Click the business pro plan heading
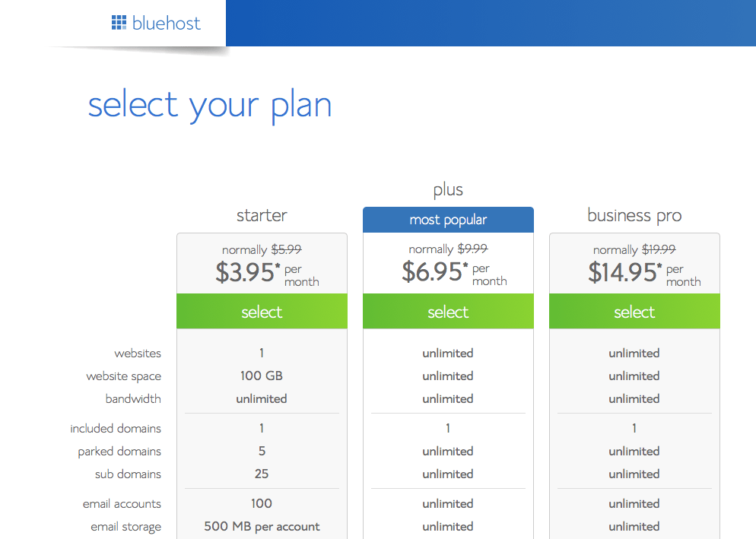Image resolution: width=756 pixels, height=539 pixels. (x=634, y=215)
